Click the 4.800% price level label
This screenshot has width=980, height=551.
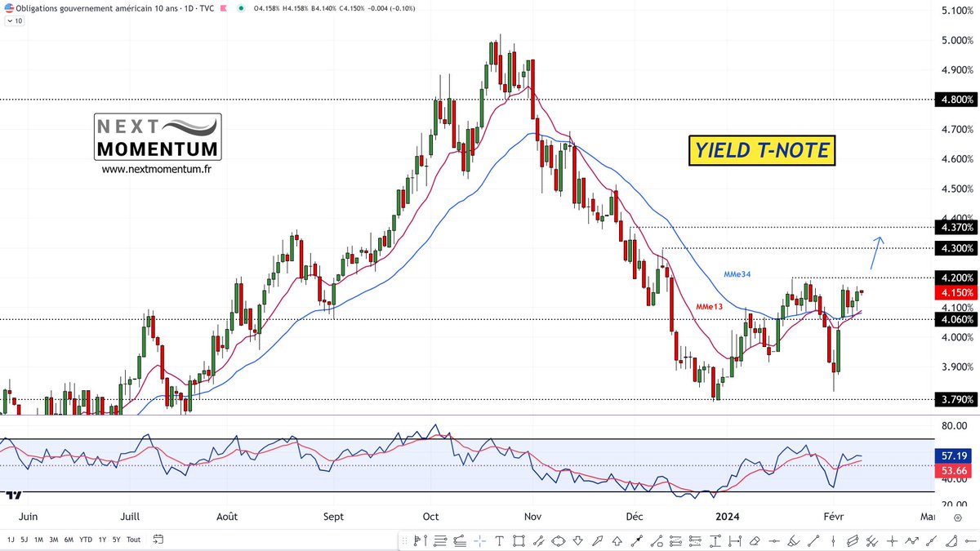[957, 100]
